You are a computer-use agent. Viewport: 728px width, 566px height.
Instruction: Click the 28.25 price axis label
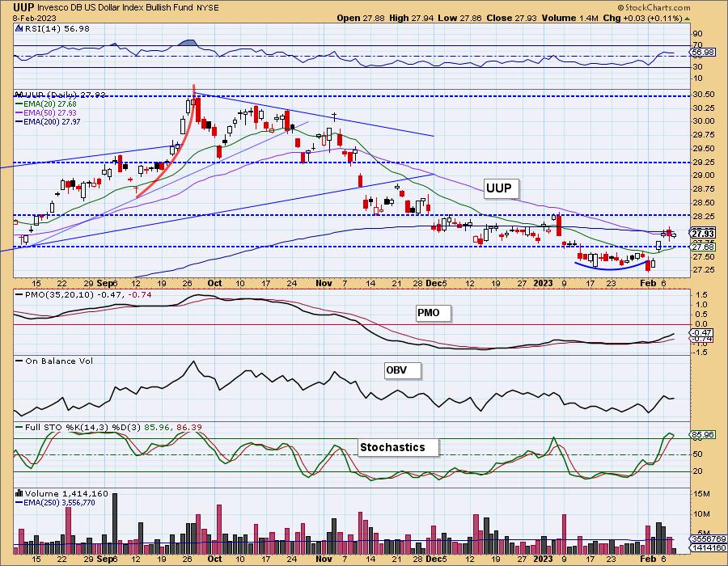point(703,216)
